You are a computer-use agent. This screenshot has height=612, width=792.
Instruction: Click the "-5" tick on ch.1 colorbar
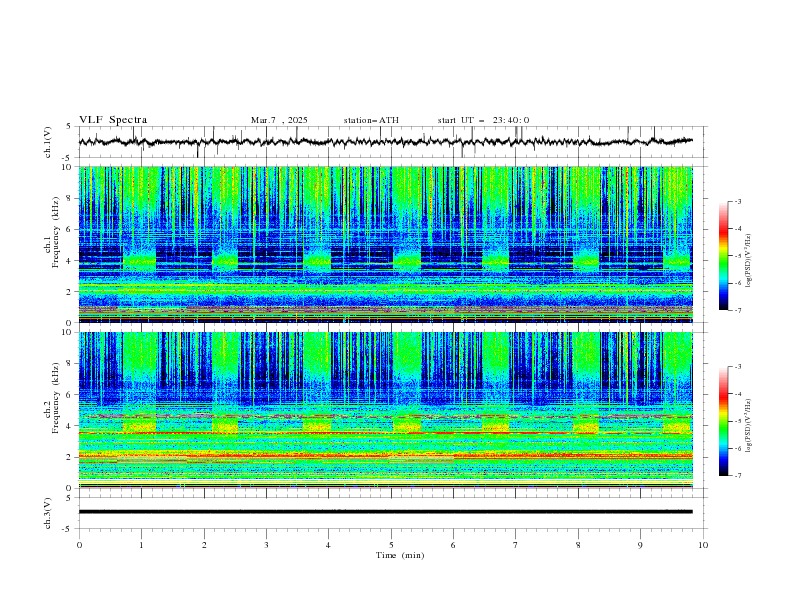(738, 256)
